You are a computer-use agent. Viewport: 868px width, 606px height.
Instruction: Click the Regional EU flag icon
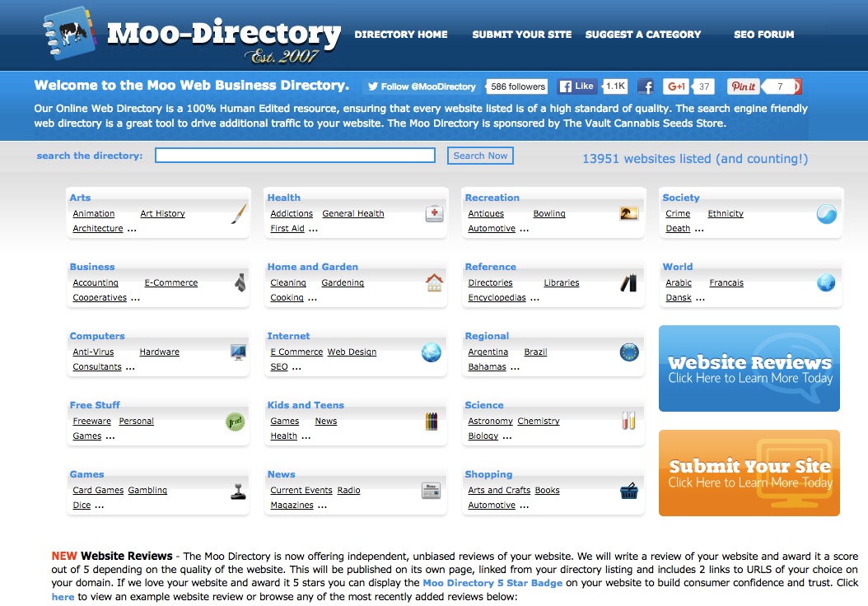point(629,352)
